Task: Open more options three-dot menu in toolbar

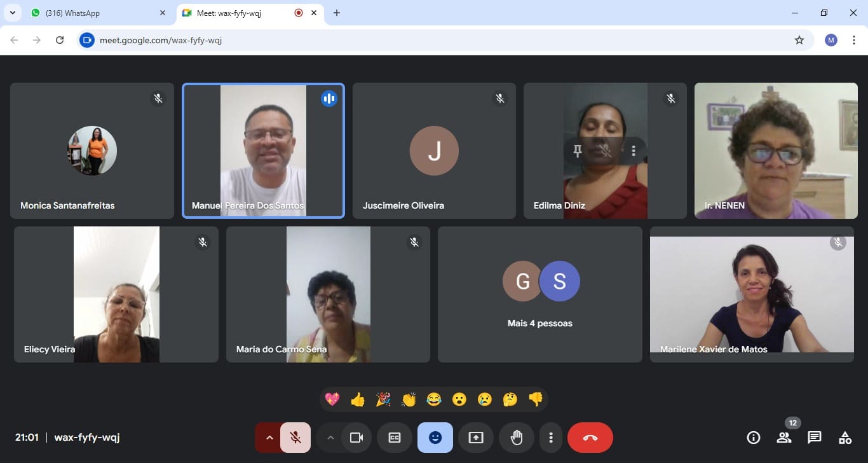Action: (x=551, y=438)
